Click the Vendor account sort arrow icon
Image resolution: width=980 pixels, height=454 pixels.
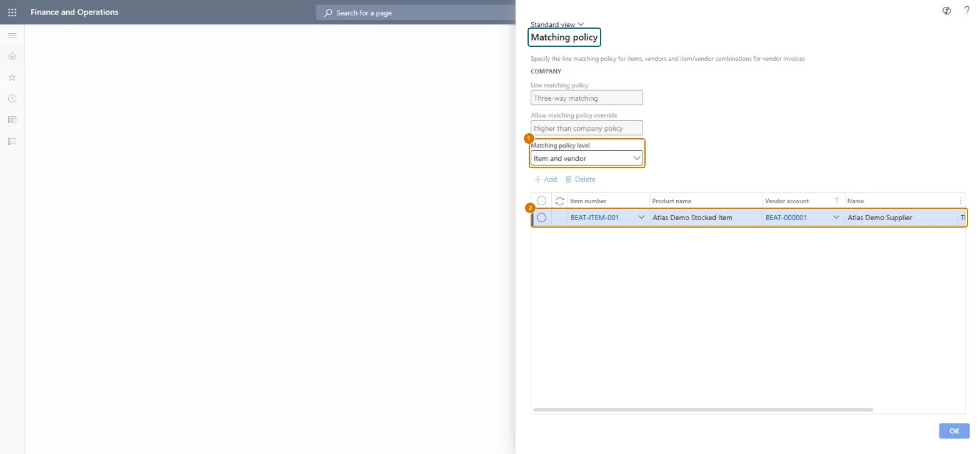(837, 200)
